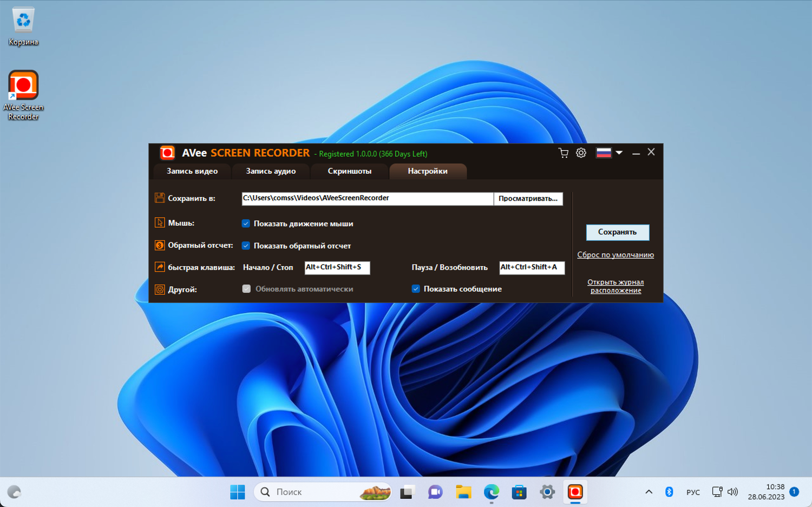Click the Сохранять button
812x507 pixels.
click(x=618, y=232)
